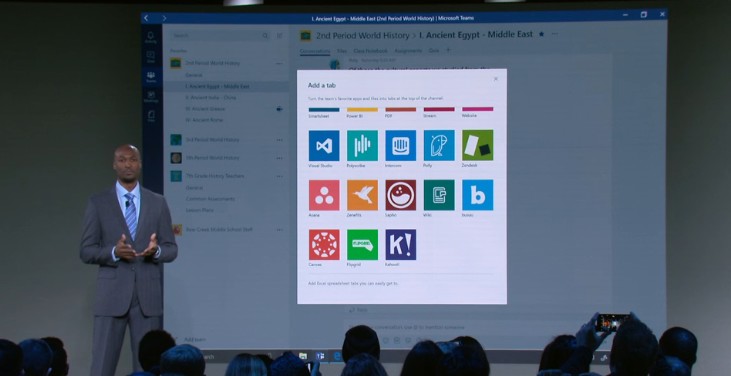Toggle favorite star beside channel title

point(541,34)
